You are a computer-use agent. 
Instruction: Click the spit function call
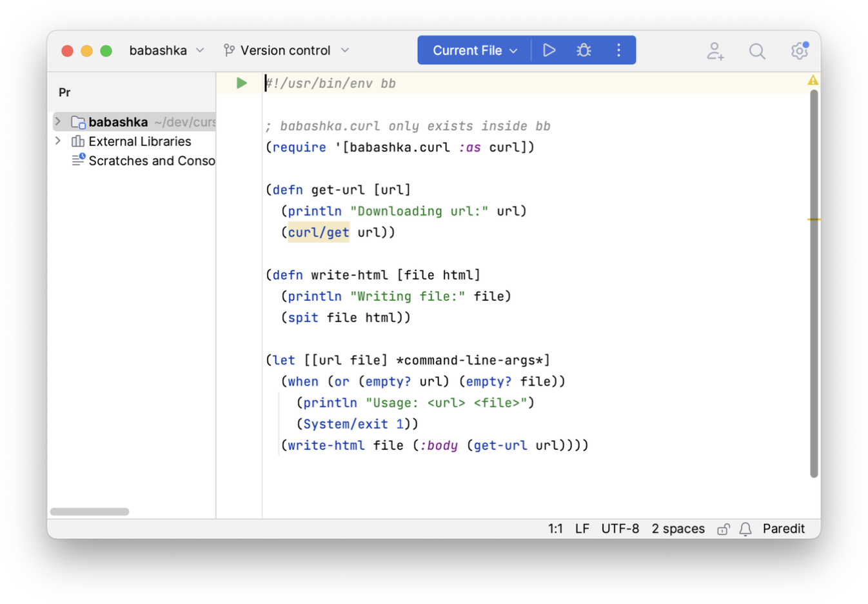[x=303, y=317]
